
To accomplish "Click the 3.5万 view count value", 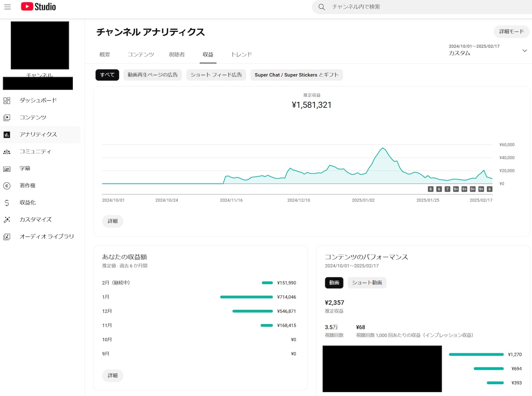I will (331, 327).
